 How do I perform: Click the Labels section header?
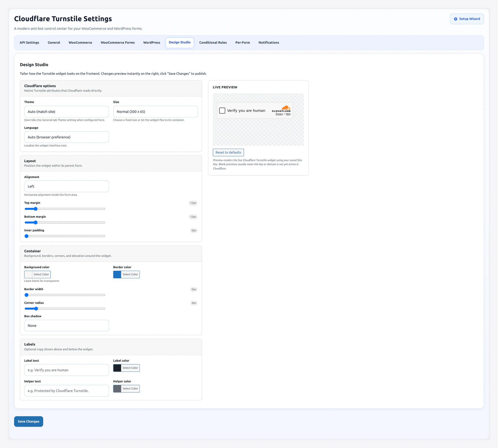[x=111, y=347]
